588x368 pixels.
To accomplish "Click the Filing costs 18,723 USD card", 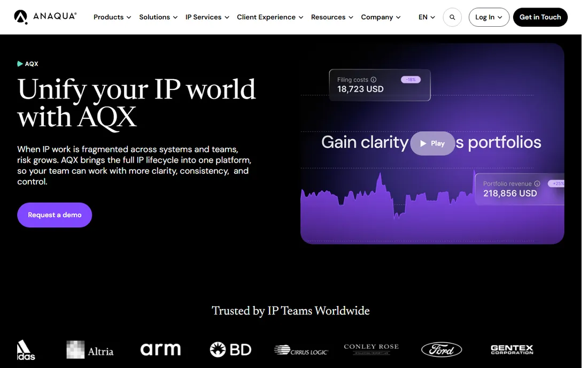I will point(380,85).
